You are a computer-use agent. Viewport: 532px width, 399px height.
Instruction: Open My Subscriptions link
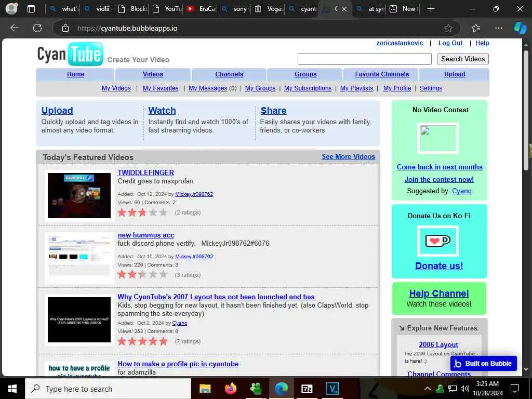308,88
